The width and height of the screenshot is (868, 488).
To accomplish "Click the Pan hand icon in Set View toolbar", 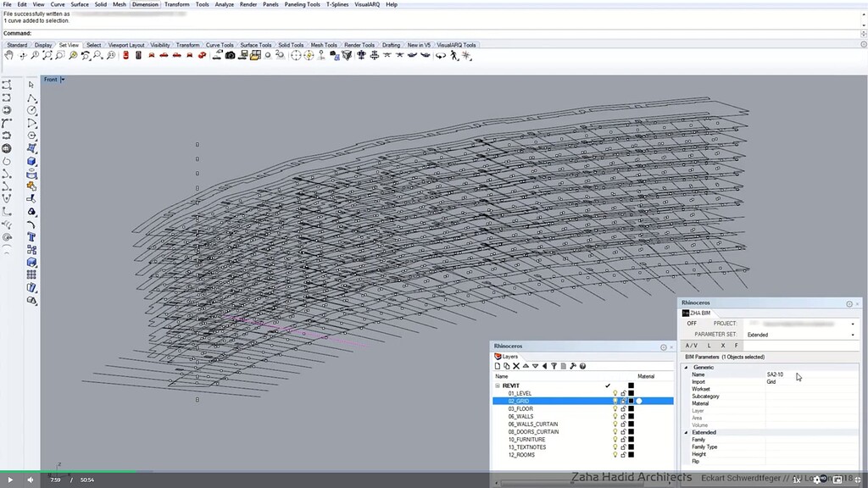I will (9, 56).
